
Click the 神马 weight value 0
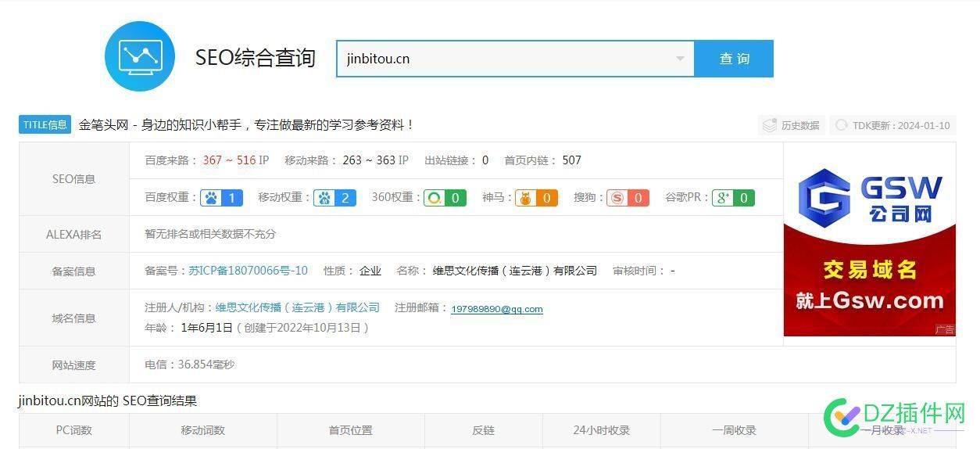tap(546, 198)
